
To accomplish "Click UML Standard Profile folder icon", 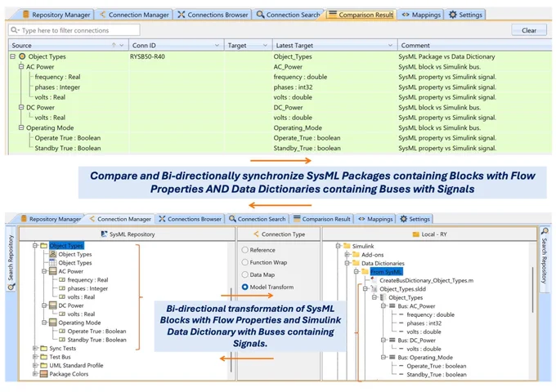I will 43,365.
